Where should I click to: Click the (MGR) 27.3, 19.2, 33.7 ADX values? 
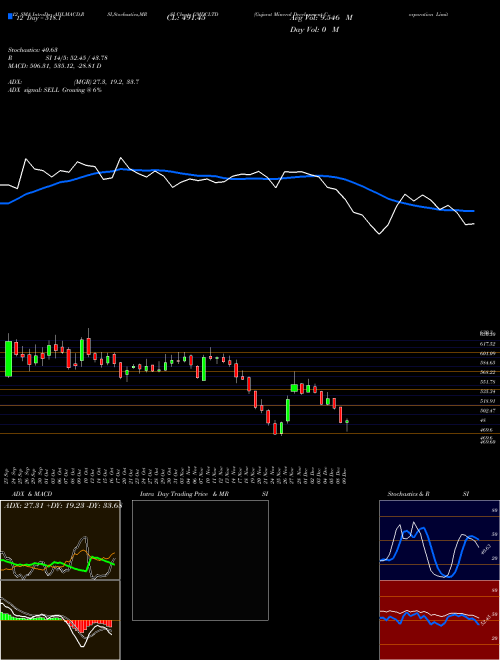click(x=106, y=82)
